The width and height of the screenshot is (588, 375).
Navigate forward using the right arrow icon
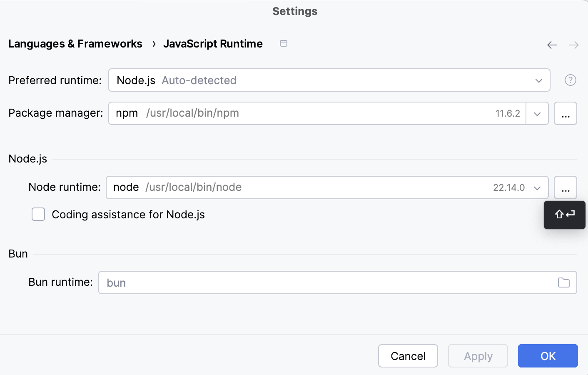pyautogui.click(x=573, y=45)
